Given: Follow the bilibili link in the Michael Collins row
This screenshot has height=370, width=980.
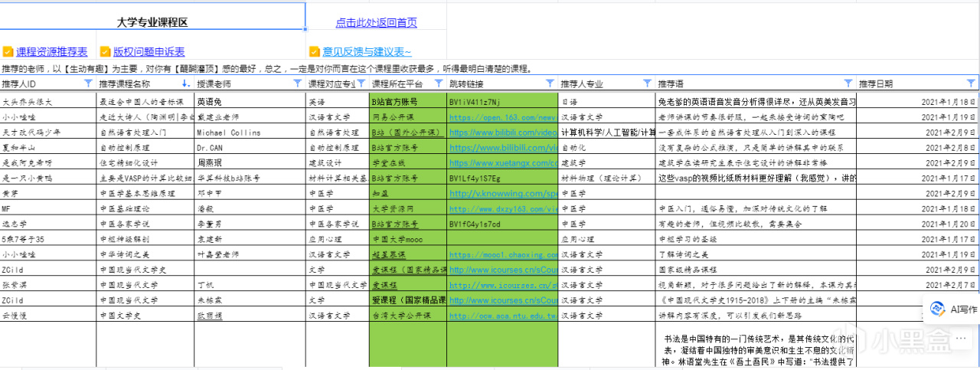Looking at the screenshot, I should (x=502, y=133).
